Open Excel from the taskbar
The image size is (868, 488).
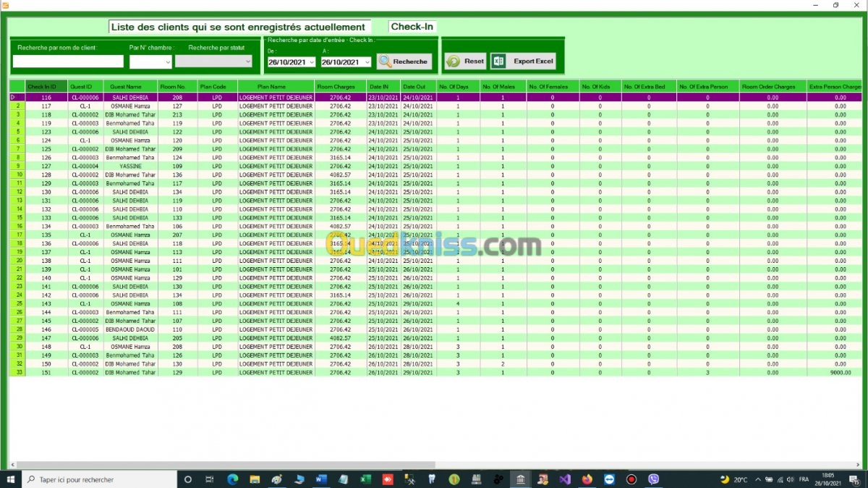pos(366,479)
